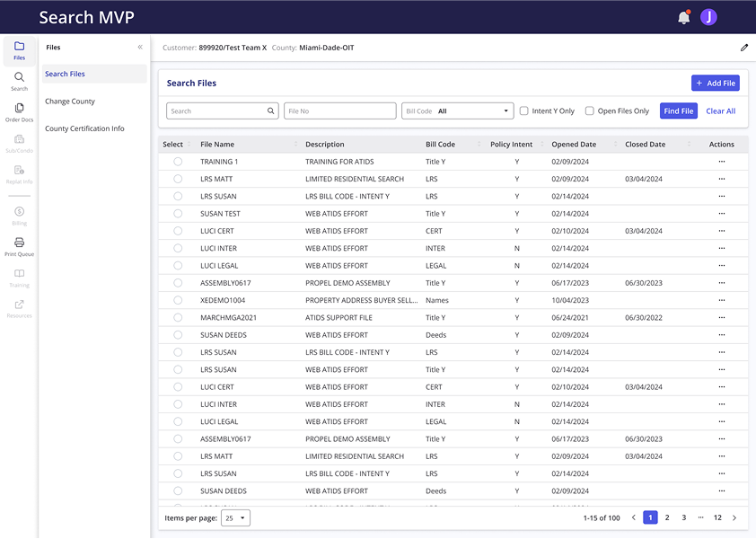Image resolution: width=756 pixels, height=539 pixels.
Task: Go to page 3 of results
Action: pos(683,517)
